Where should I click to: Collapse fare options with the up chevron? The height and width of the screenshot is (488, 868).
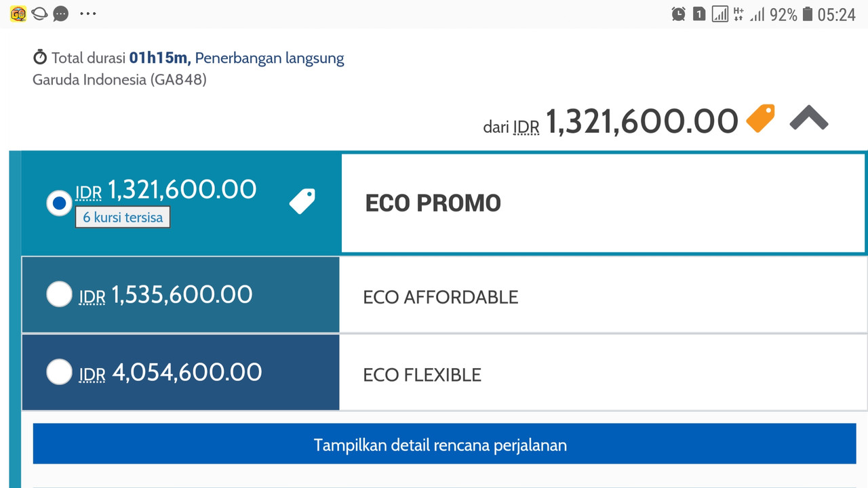coord(809,119)
